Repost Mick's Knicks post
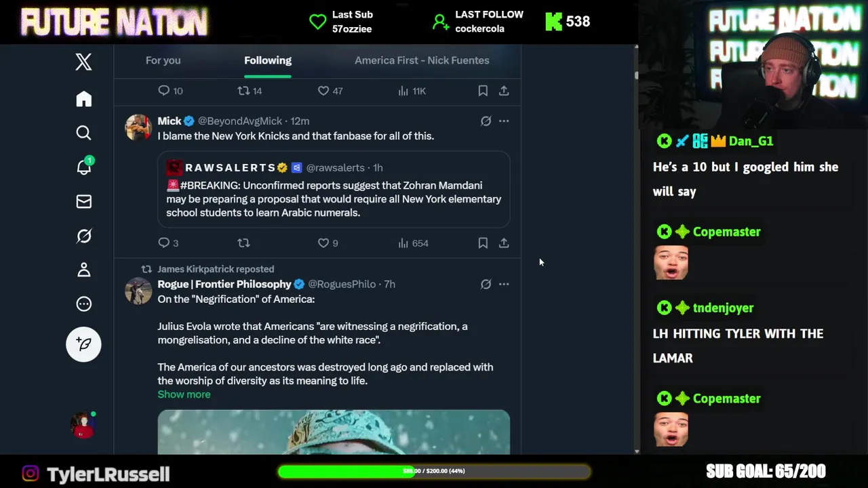Viewport: 868px width, 488px height. [243, 243]
